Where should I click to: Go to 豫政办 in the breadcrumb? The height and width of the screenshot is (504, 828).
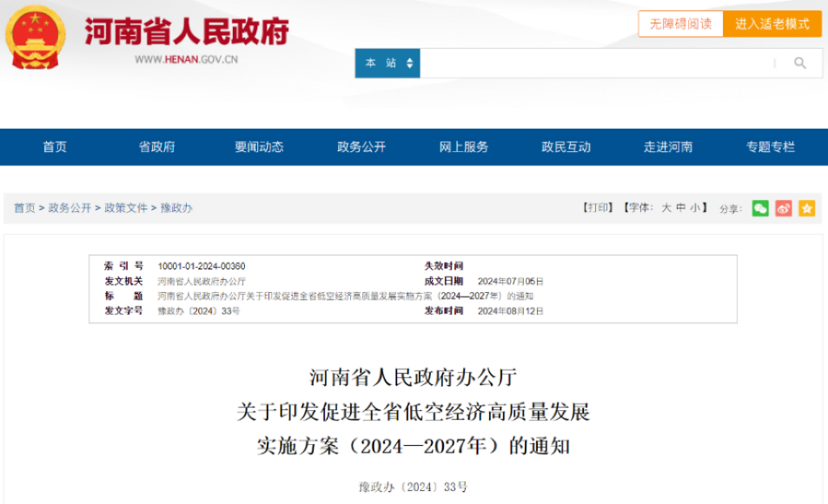click(176, 209)
